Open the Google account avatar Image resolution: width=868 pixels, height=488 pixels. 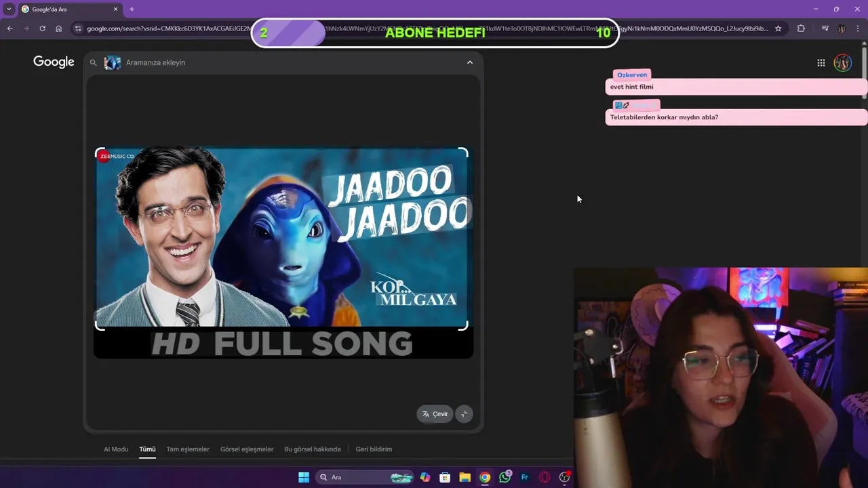pos(842,62)
